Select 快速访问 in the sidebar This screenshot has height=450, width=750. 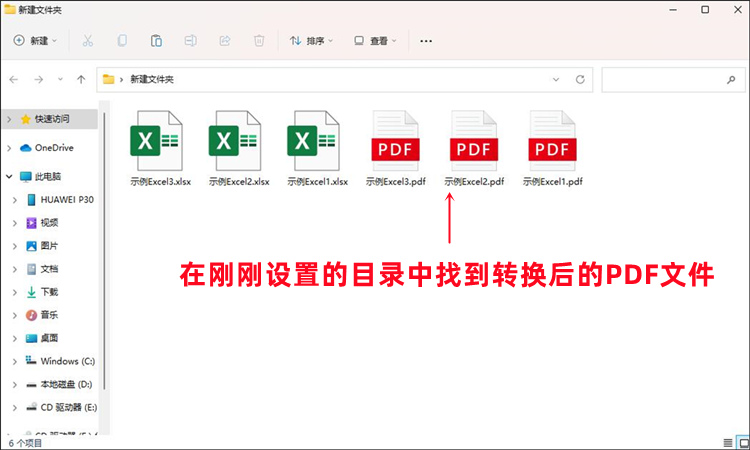(x=52, y=119)
